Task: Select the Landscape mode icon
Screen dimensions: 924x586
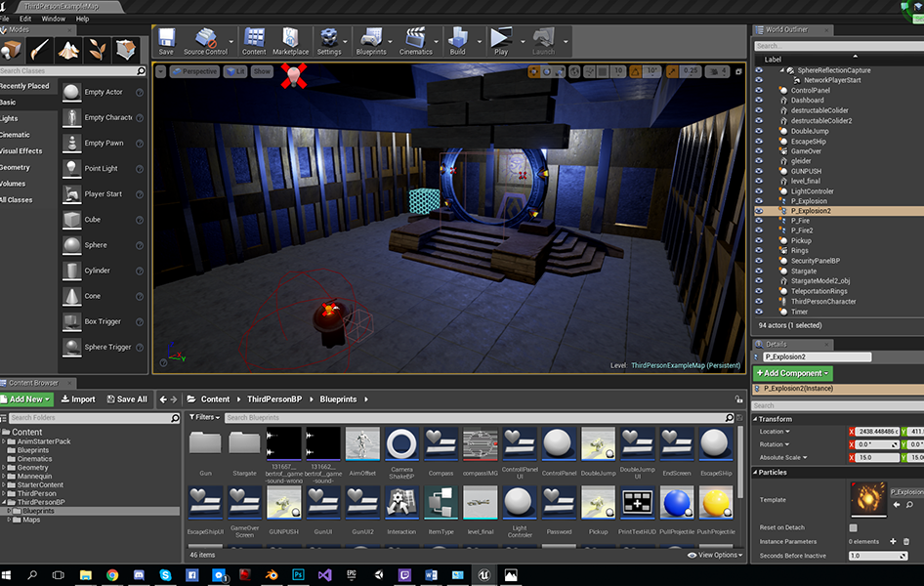Action: tap(68, 49)
